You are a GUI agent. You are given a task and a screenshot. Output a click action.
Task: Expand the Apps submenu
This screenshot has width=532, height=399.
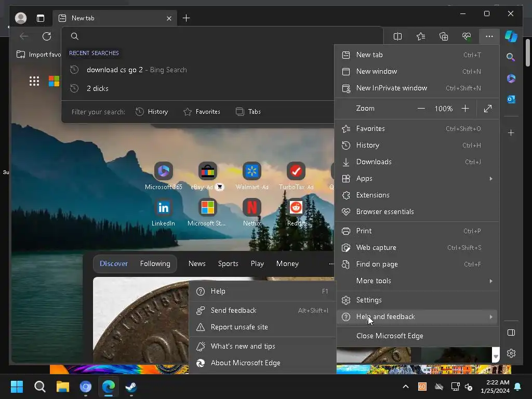(417, 179)
